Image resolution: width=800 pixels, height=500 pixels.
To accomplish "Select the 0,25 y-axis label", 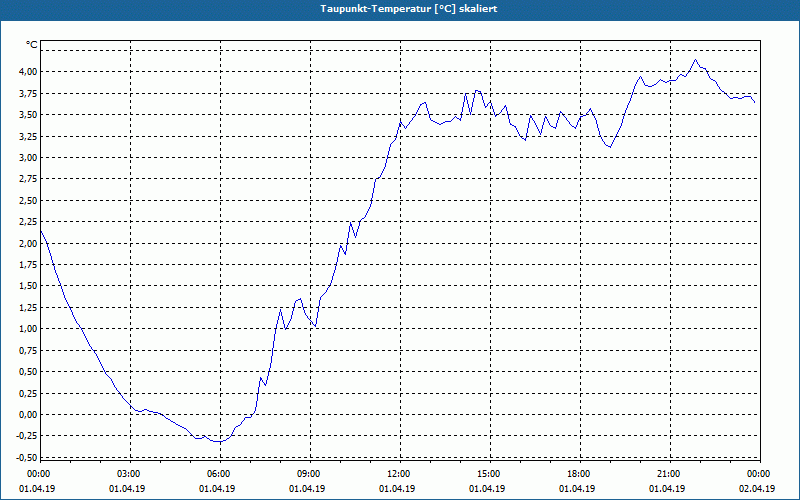I will click(x=28, y=393).
